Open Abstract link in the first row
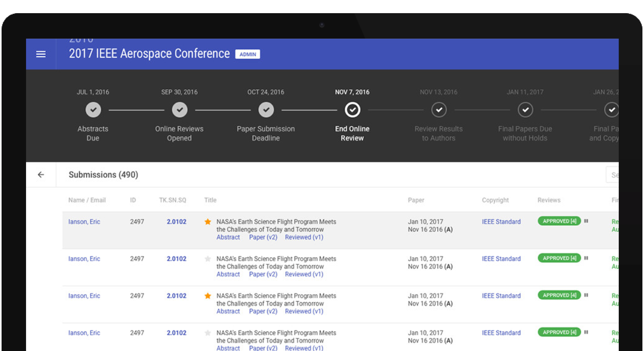Viewport: 644px width, 351px height. 228,237
